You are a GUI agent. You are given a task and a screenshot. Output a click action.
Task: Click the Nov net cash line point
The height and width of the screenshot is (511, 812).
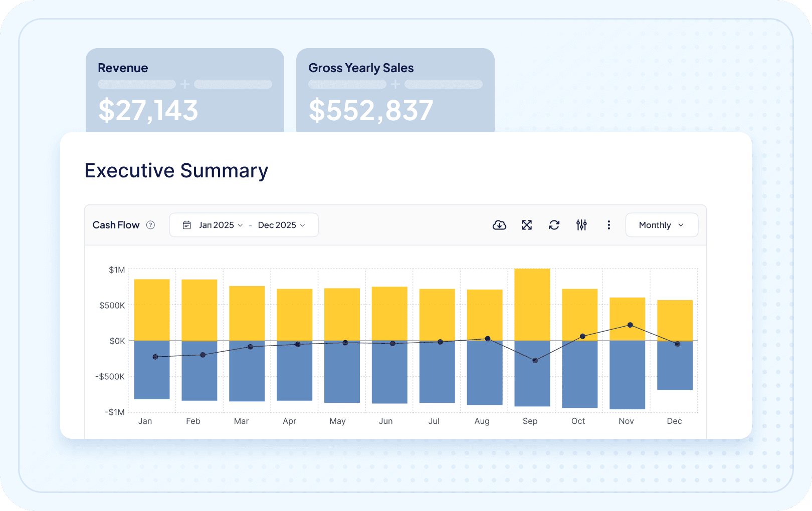[x=630, y=325]
